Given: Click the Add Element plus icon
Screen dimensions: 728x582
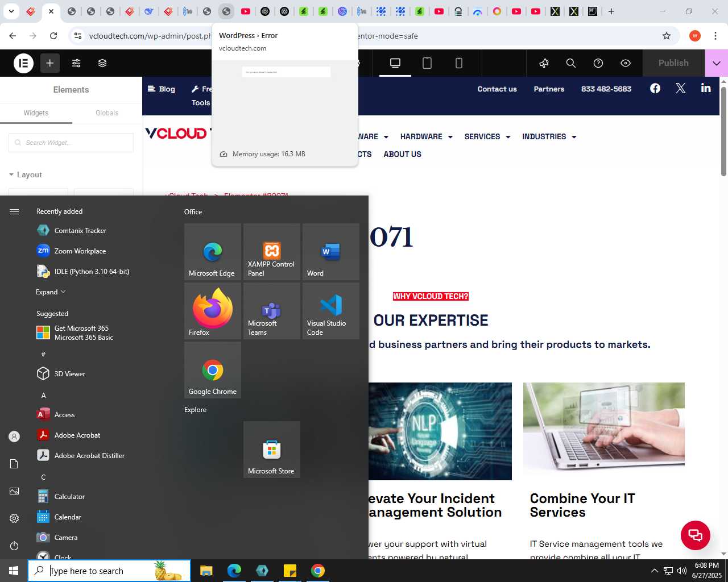Looking at the screenshot, I should tap(50, 63).
